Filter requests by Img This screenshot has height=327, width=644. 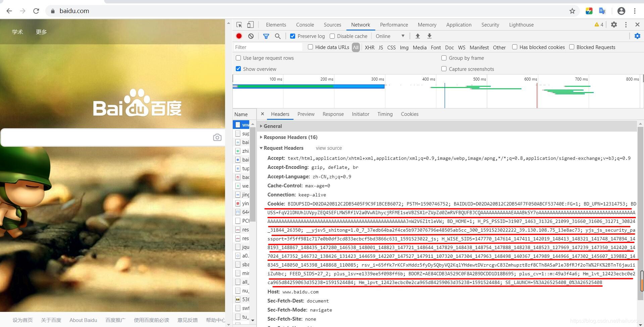404,47
